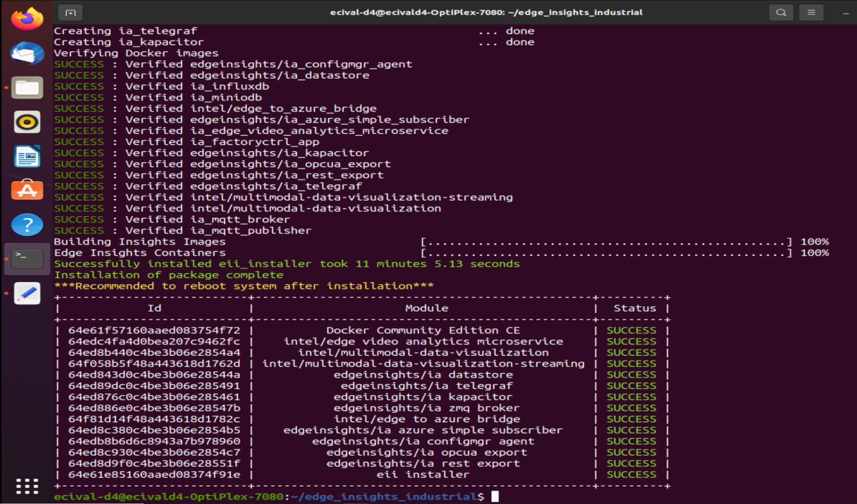Viewport: 857px width, 504px height.
Task: Select the active Terminal icon in the dock
Action: coord(26,258)
